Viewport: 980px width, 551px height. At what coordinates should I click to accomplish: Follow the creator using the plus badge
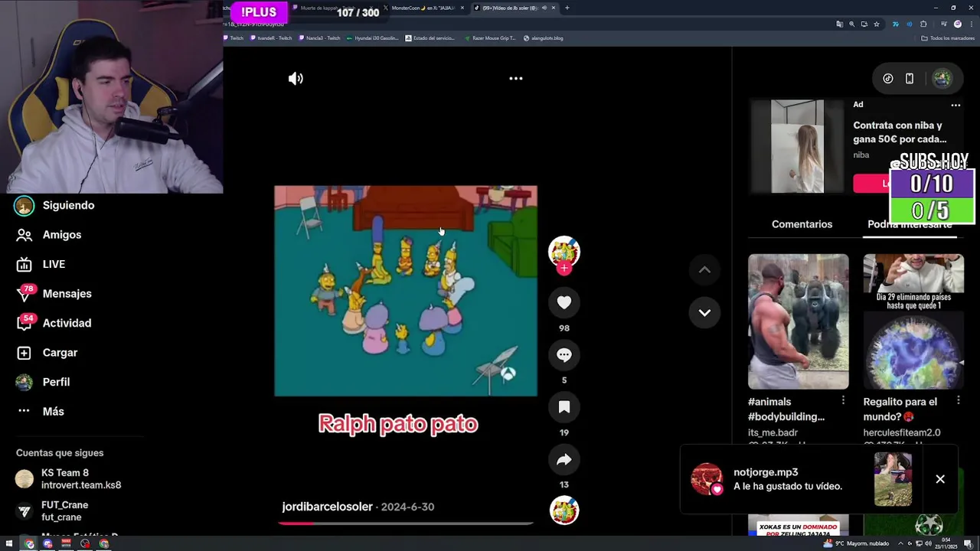[x=564, y=268]
